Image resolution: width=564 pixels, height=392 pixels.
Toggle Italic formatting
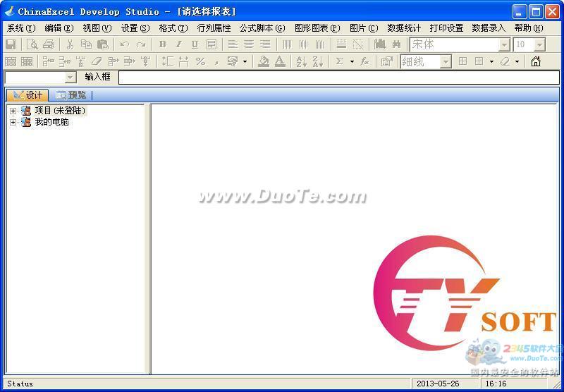click(179, 44)
